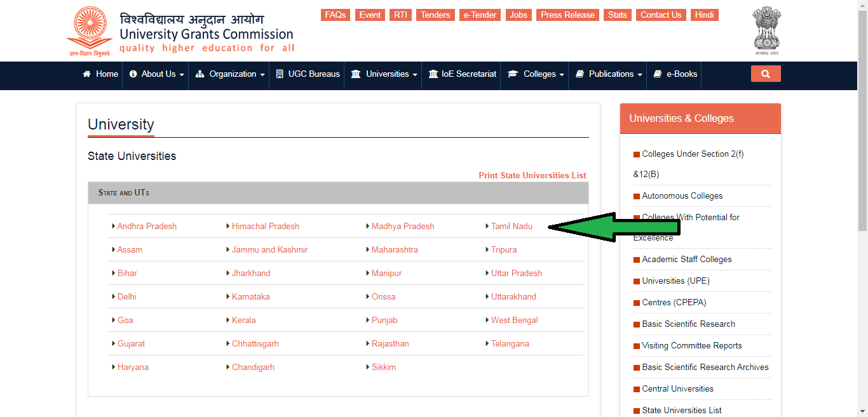Viewport: 868px width, 417px height.
Task: Switch site language with Hindi button
Action: click(704, 15)
